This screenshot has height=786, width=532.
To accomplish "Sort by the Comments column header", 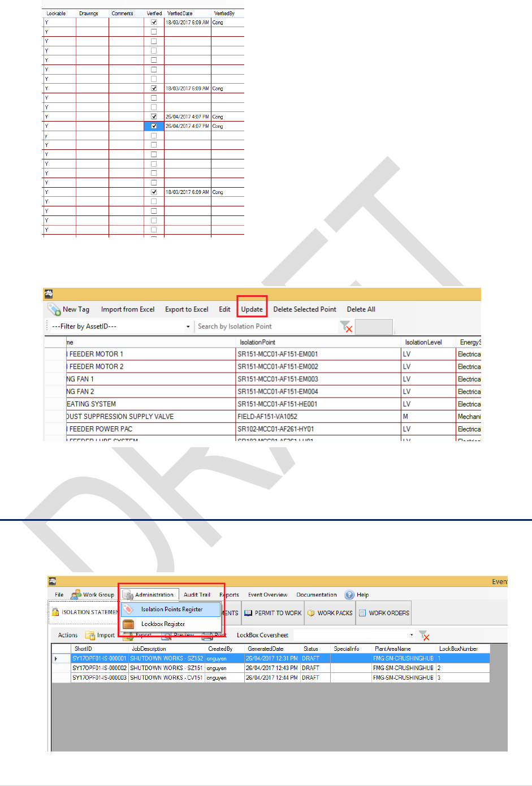I will (x=126, y=13).
